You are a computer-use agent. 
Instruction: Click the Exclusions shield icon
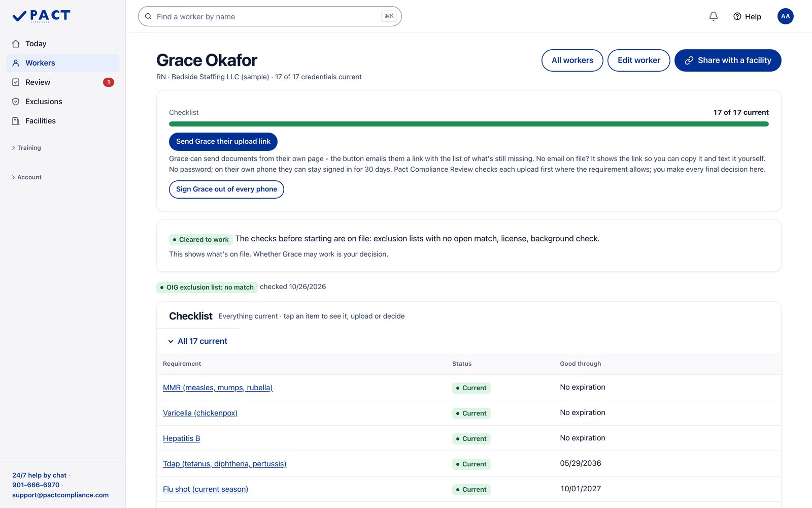[x=16, y=102]
